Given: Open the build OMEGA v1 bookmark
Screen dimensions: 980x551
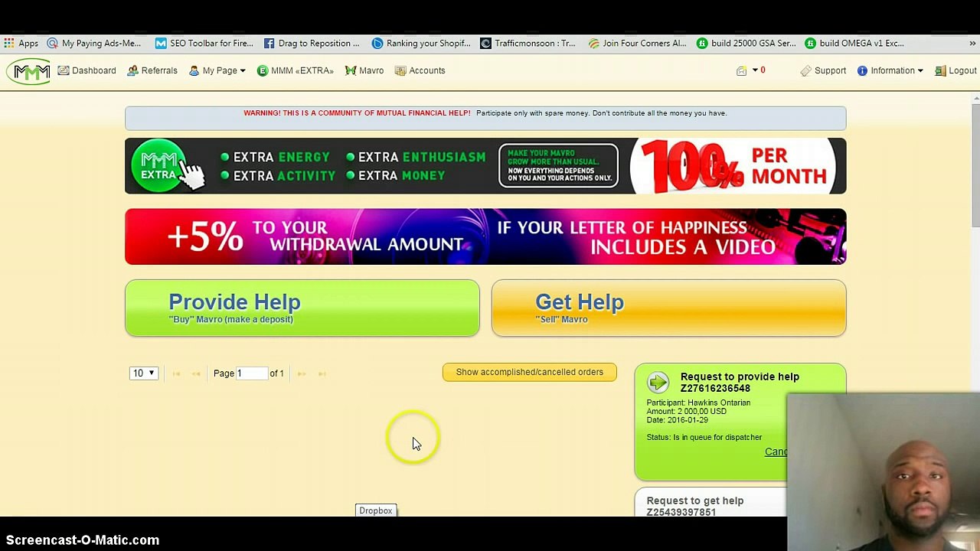Looking at the screenshot, I should pos(854,44).
